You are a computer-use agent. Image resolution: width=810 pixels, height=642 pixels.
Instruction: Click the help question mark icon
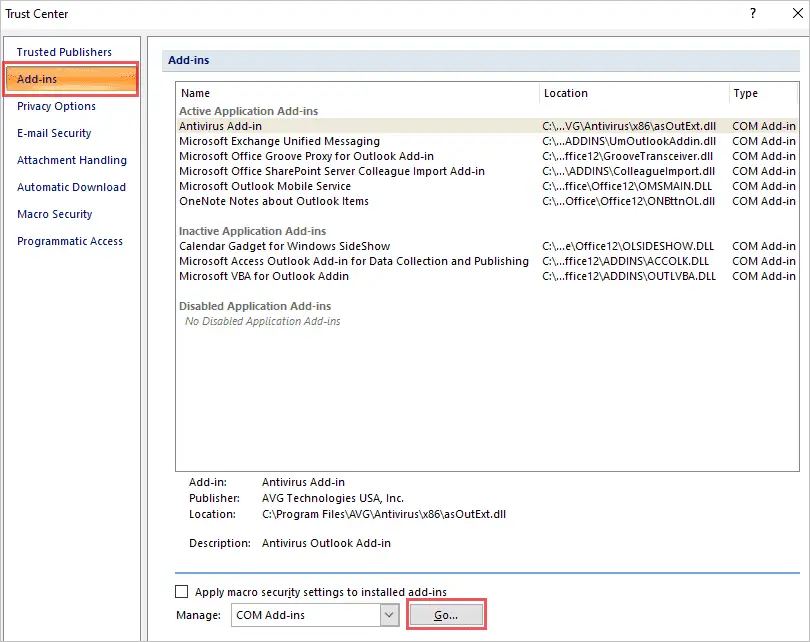[753, 13]
